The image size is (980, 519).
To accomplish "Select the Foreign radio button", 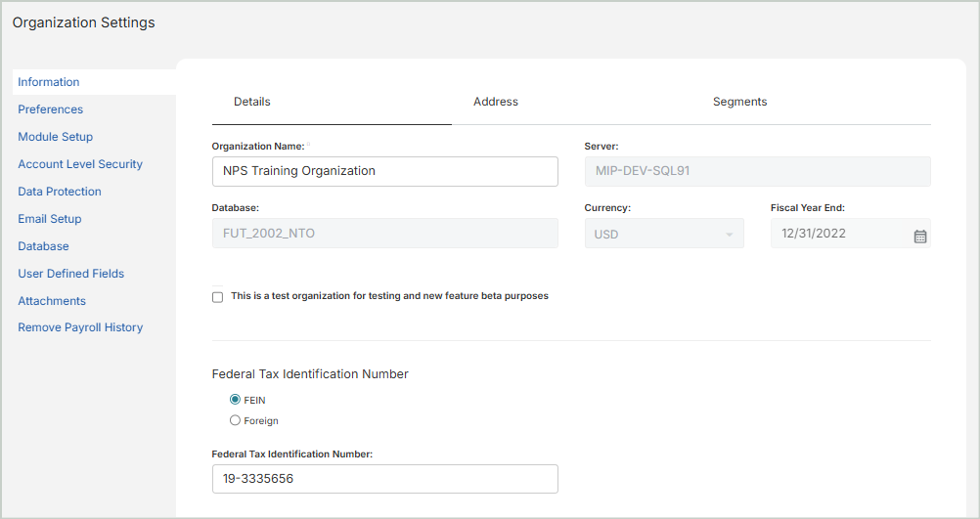I will pyautogui.click(x=235, y=420).
